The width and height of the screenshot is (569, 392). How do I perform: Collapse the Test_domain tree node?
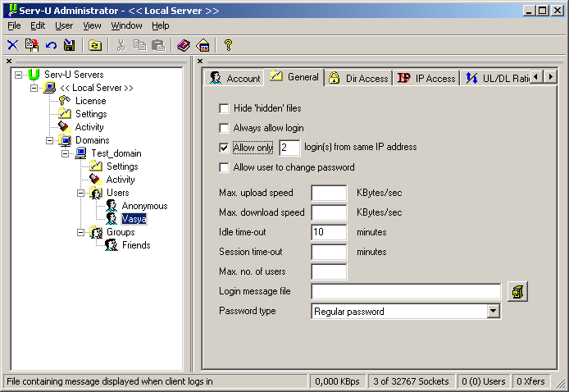click(x=64, y=153)
